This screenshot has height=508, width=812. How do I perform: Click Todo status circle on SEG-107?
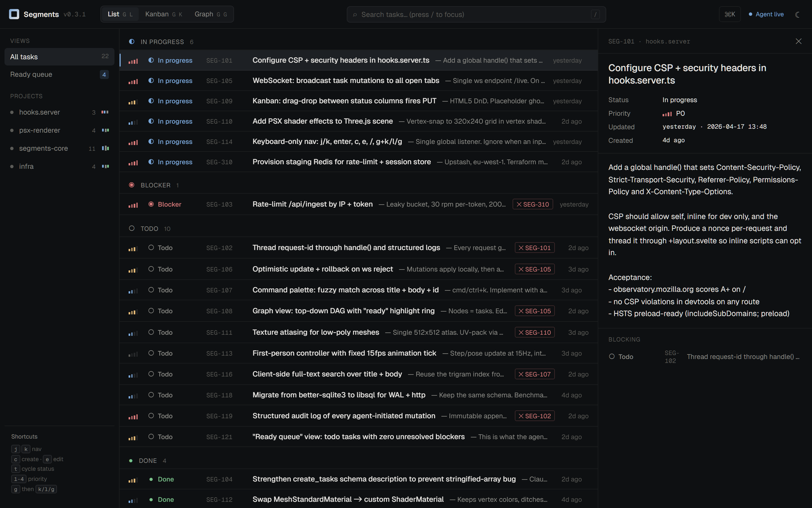(x=151, y=290)
